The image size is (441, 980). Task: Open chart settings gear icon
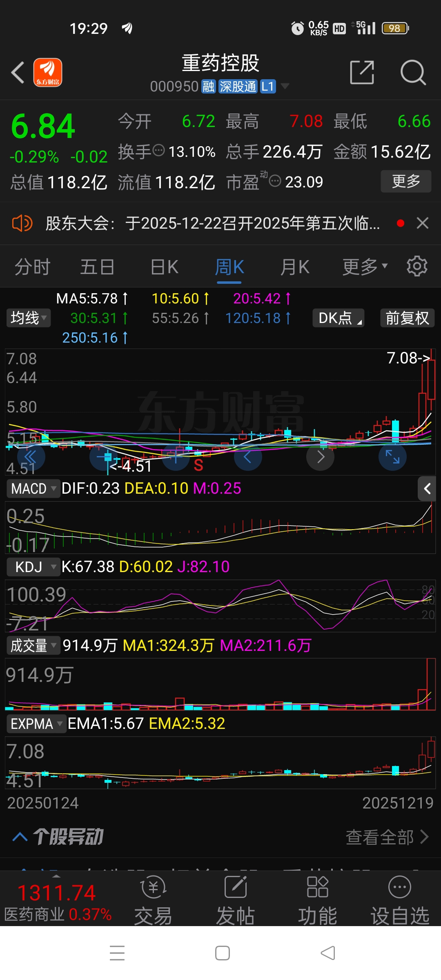click(x=417, y=267)
